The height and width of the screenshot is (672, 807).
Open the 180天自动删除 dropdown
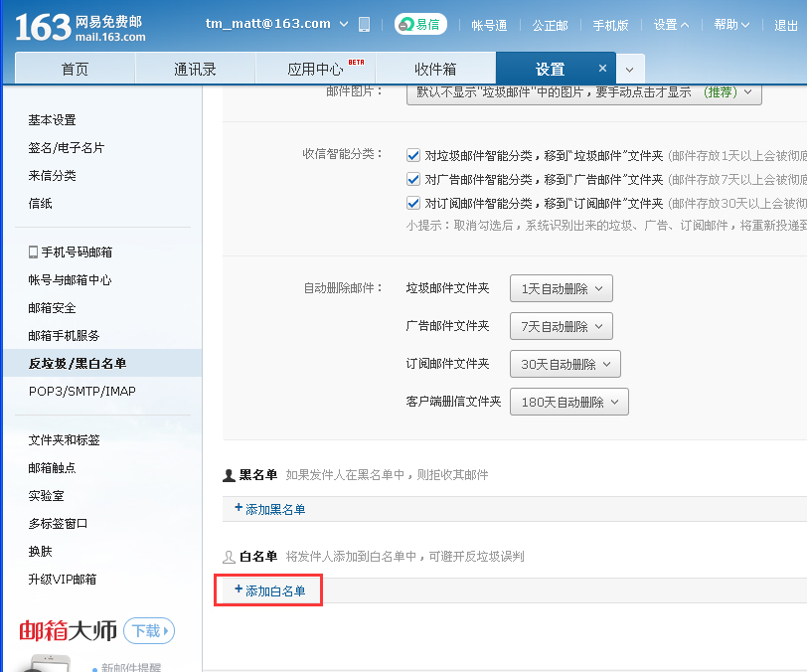coord(568,403)
